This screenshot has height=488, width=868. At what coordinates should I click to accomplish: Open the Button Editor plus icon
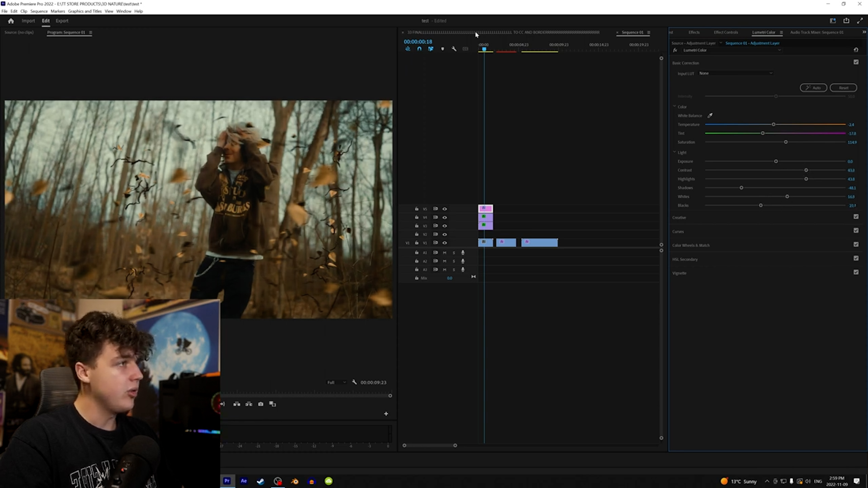[x=386, y=414]
